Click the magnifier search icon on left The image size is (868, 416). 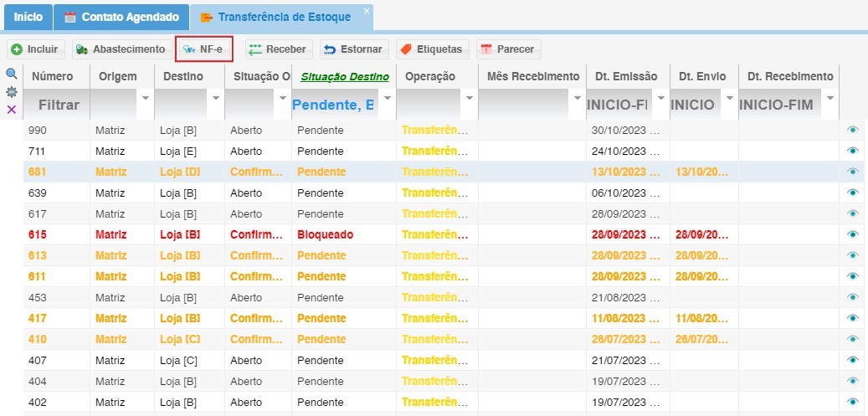pos(12,74)
